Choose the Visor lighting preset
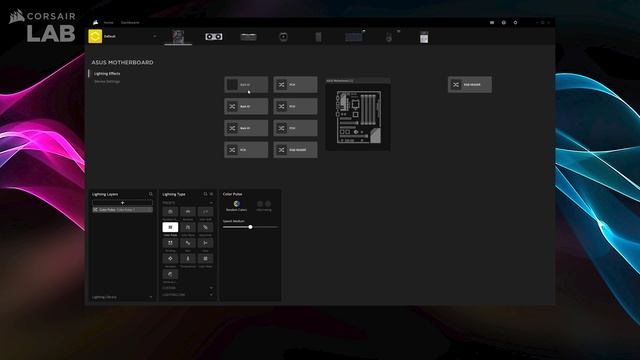 (x=205, y=243)
